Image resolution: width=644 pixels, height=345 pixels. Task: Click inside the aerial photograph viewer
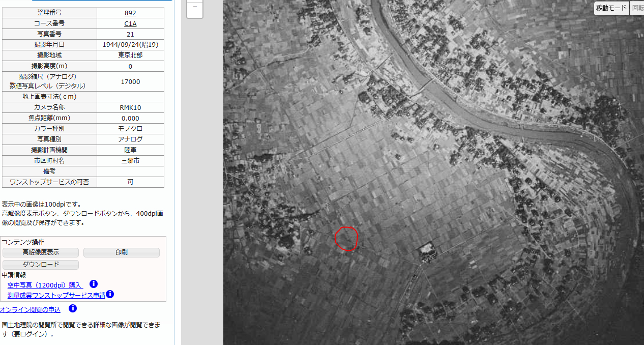(433, 172)
